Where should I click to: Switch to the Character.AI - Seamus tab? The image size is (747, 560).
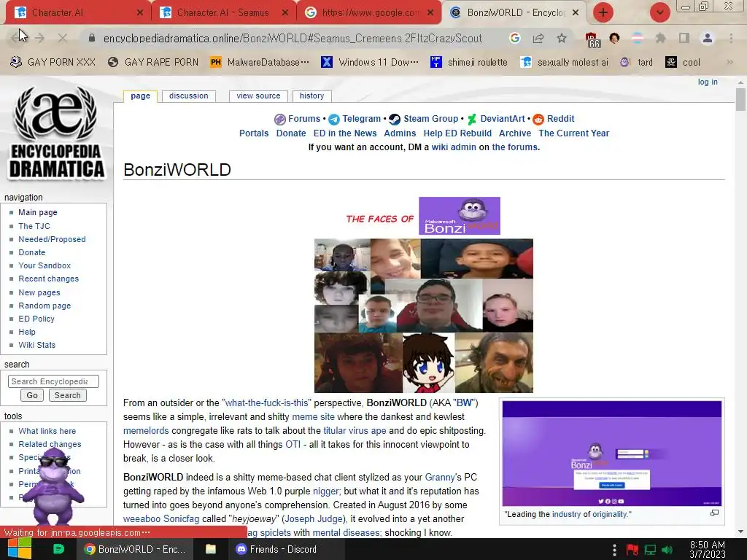pos(223,12)
